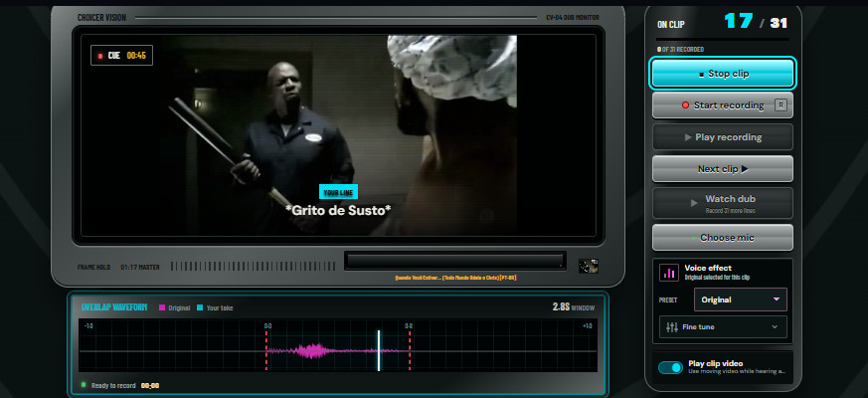The width and height of the screenshot is (868, 398).
Task: Click the 17 / 31 clip counter
Action: pyautogui.click(x=756, y=22)
